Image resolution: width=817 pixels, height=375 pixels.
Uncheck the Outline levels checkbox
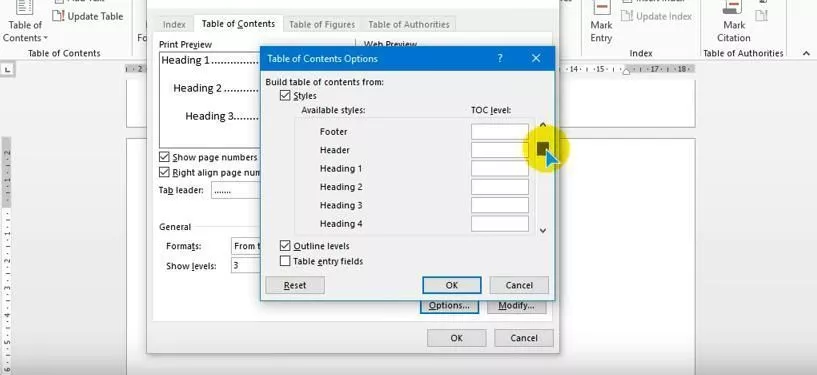[x=285, y=245]
